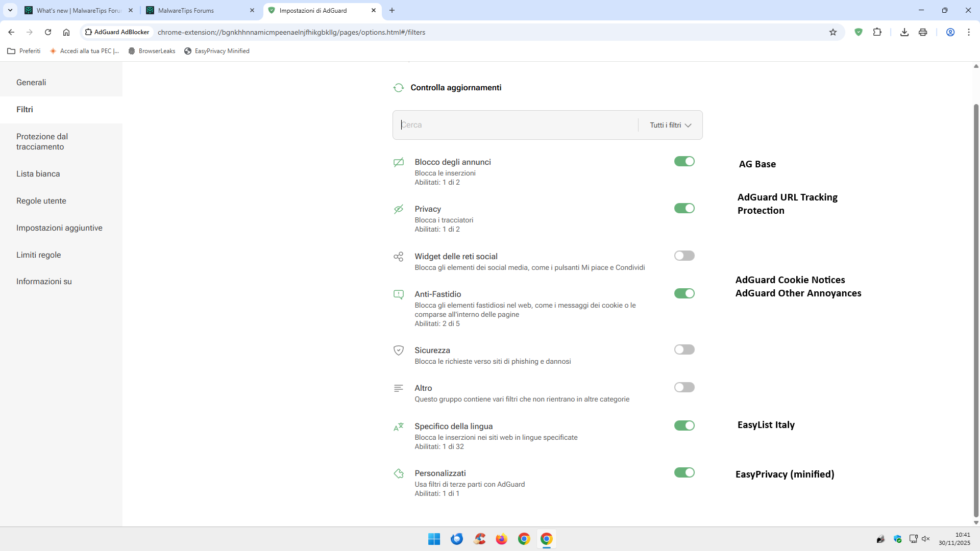Bookmark the page with the star icon
Screen dimensions: 980x551
coord(833,32)
